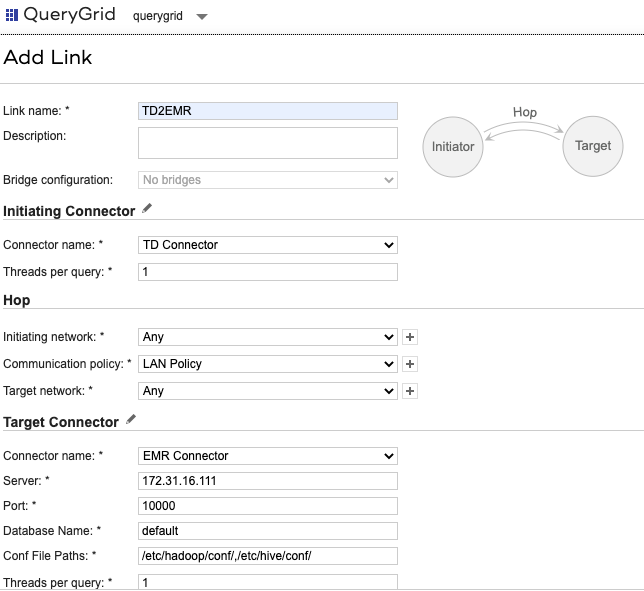Add new Initiating network with plus icon
644x591 pixels.
point(410,337)
